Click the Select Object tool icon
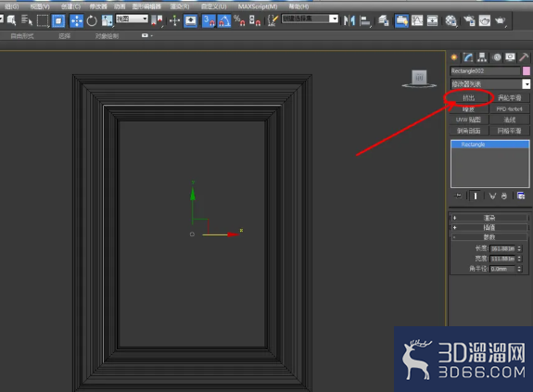This screenshot has height=392, width=533. coord(11,20)
